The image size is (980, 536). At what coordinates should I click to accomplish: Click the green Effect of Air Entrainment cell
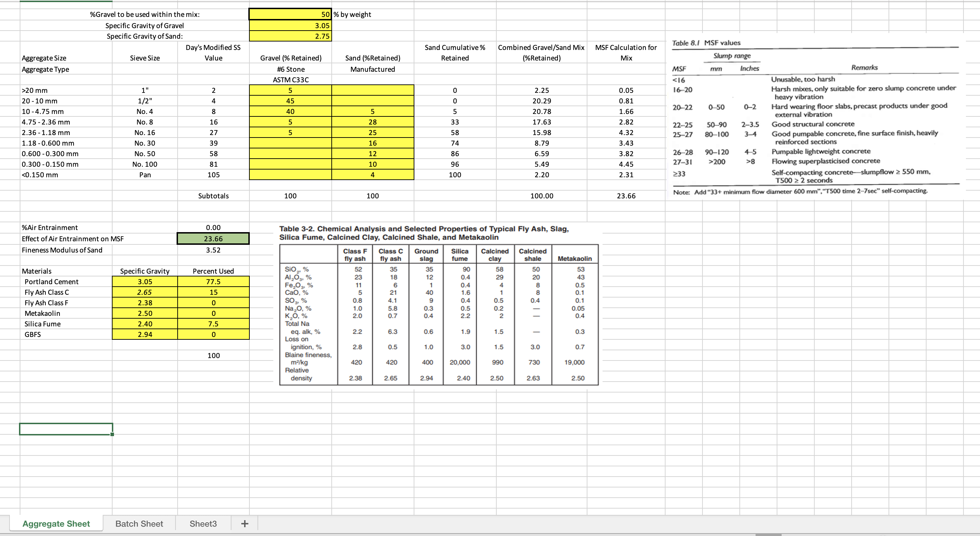[x=213, y=238]
